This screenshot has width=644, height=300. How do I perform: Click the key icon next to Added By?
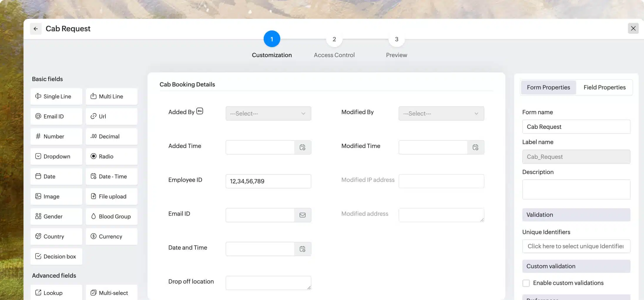tap(200, 111)
